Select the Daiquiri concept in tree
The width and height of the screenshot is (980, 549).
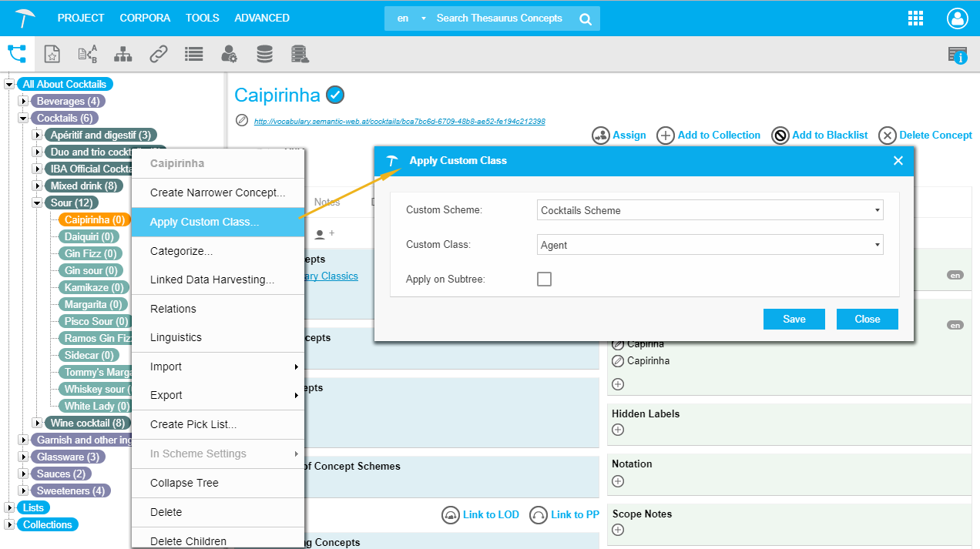(x=90, y=236)
